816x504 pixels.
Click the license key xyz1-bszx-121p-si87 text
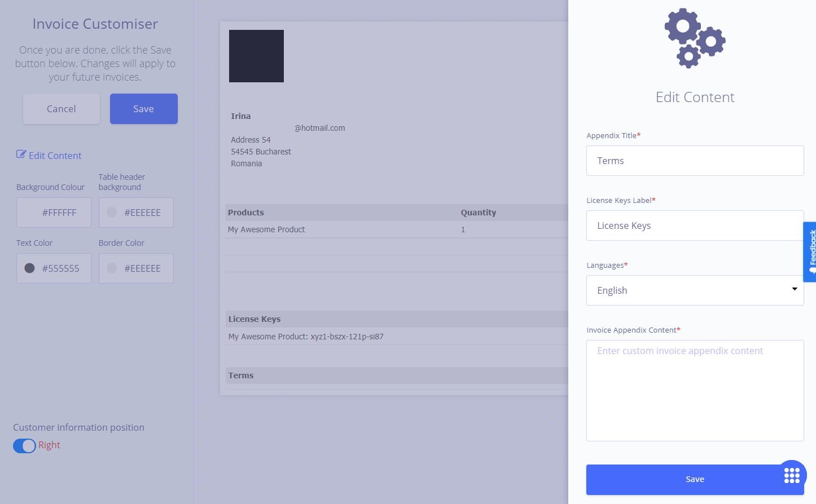(347, 337)
